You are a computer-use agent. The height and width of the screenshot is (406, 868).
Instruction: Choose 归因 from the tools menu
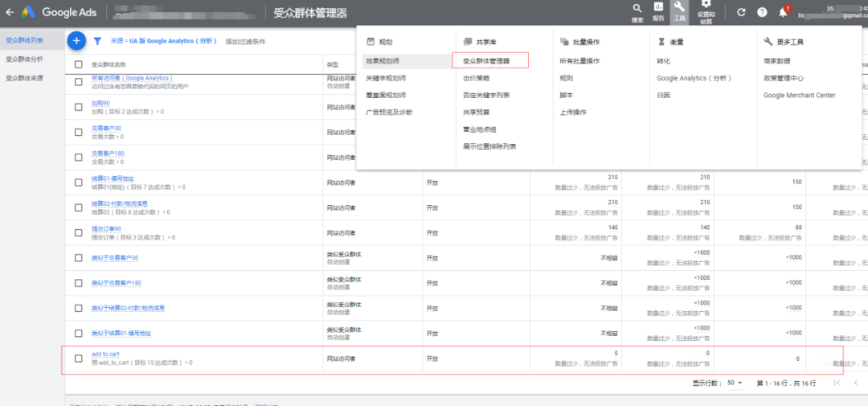click(x=663, y=95)
